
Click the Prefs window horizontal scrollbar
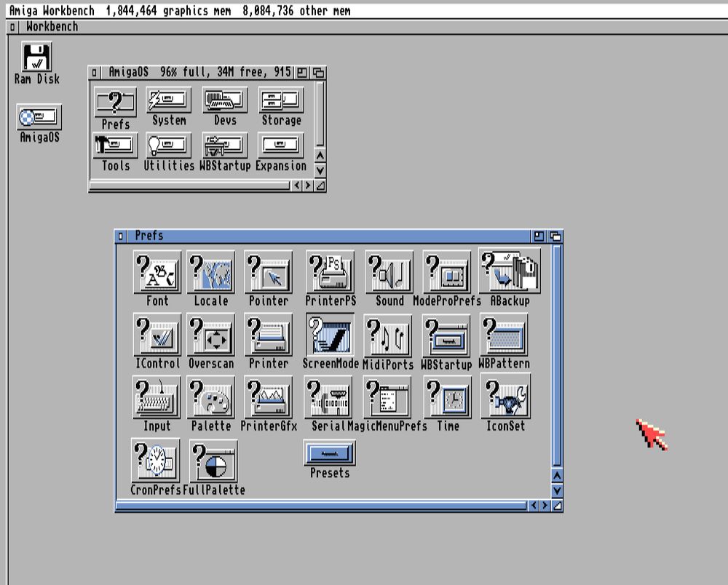(321, 505)
